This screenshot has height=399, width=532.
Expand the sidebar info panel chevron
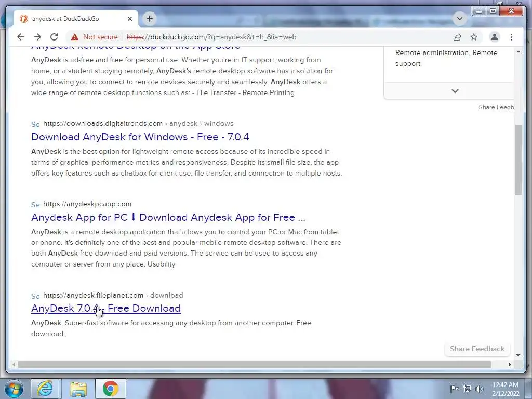[x=455, y=91]
